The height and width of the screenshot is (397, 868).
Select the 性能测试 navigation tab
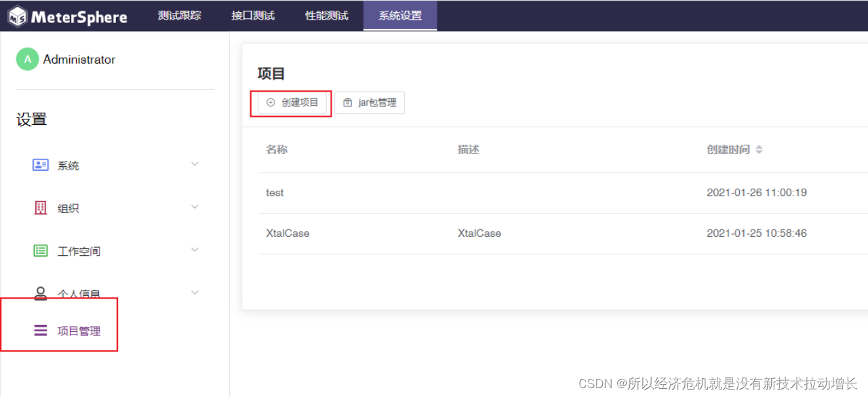click(x=326, y=16)
